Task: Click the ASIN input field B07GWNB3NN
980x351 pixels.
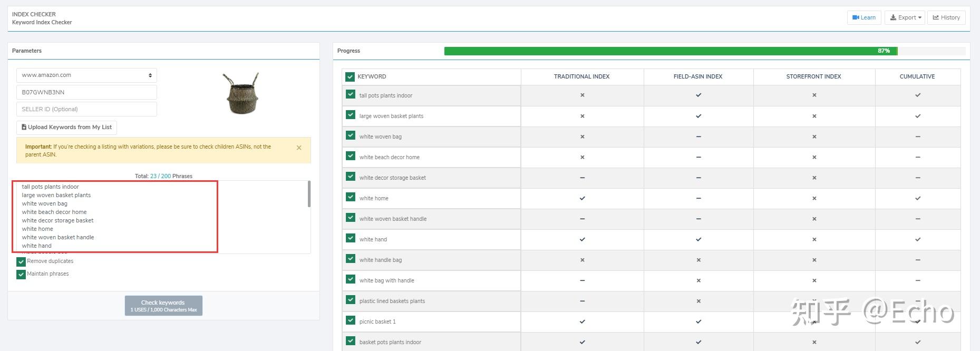Action: tap(86, 92)
